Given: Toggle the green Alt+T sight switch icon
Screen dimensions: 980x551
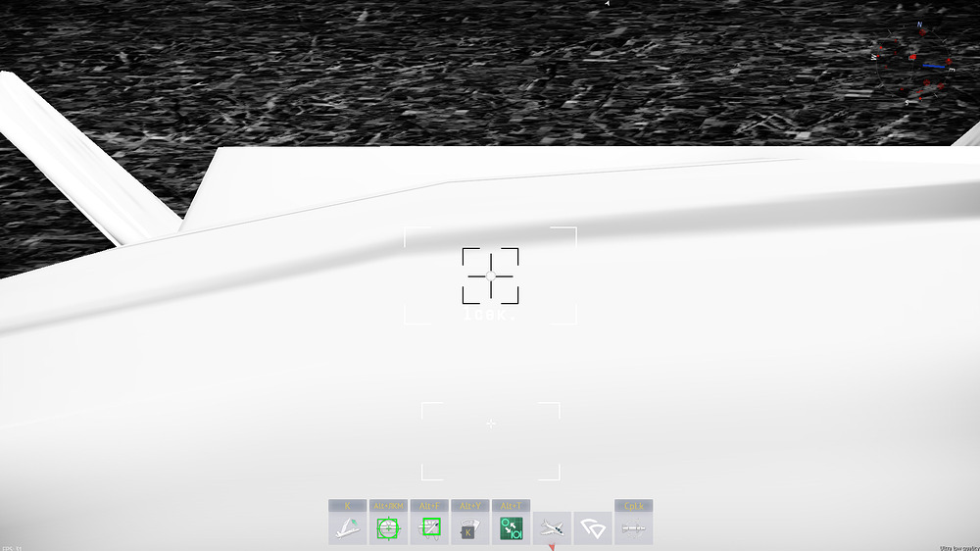Looking at the screenshot, I should tap(512, 527).
